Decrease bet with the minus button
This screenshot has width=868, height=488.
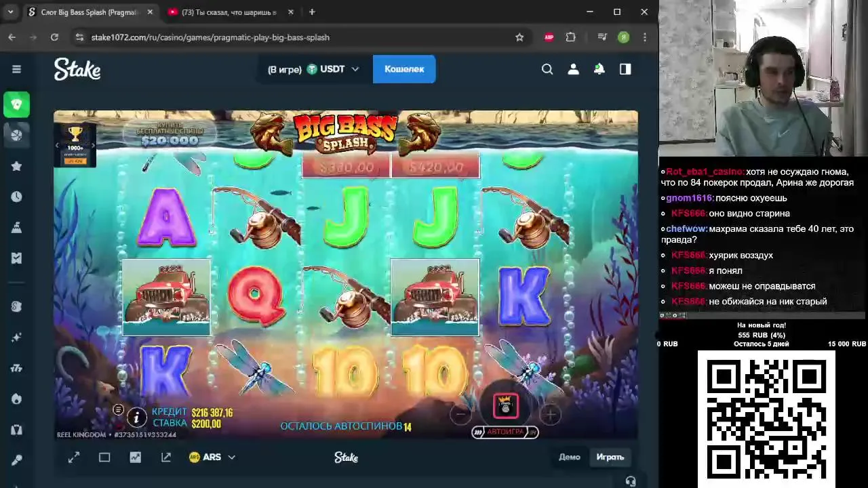[x=460, y=413]
